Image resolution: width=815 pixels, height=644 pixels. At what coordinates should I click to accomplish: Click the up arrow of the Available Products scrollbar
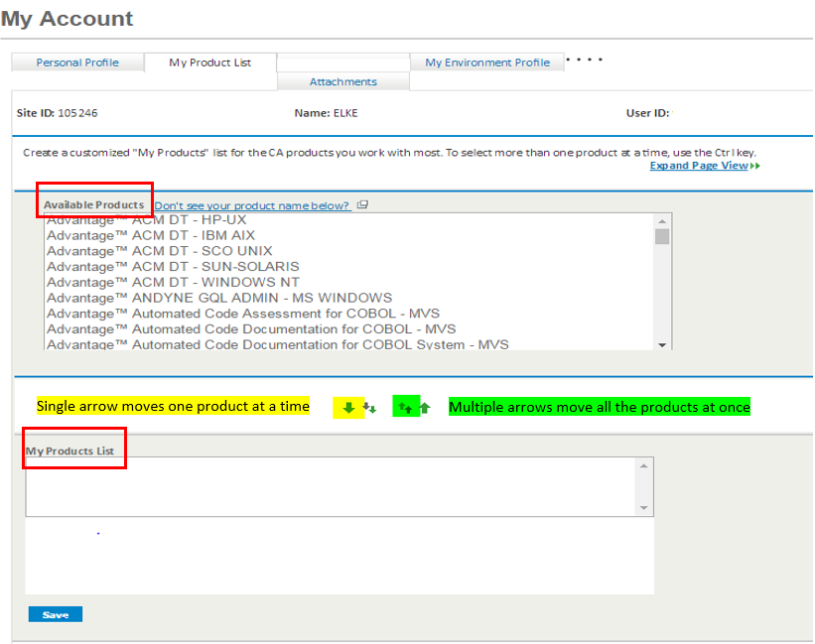(x=662, y=221)
